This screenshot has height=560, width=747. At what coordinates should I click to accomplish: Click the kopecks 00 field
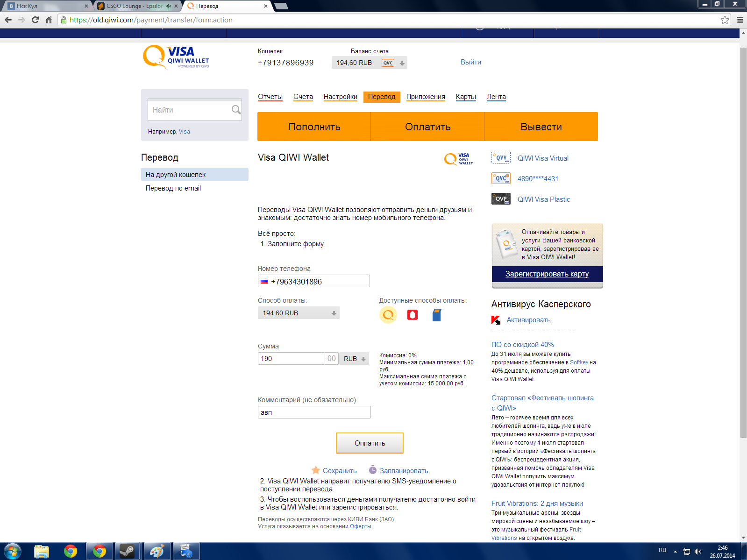click(x=332, y=359)
